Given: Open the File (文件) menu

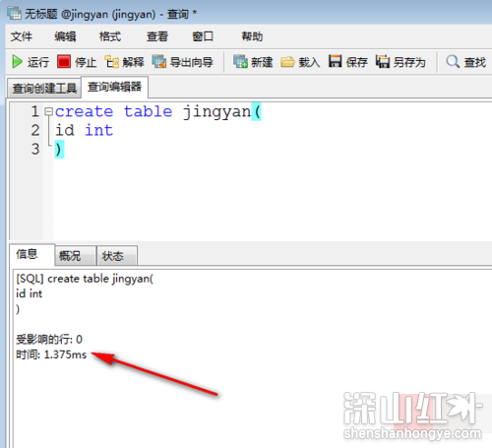Looking at the screenshot, I should [22, 36].
